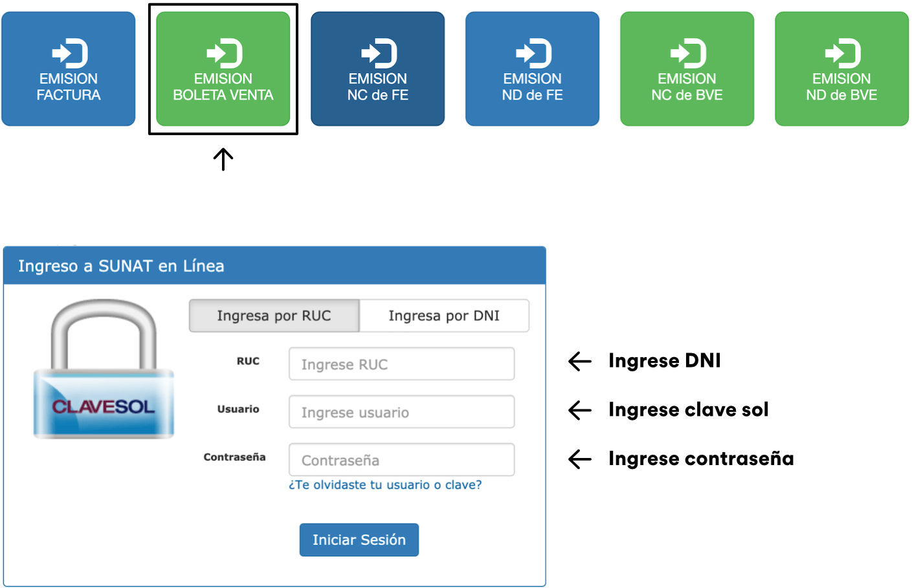Open the EMISION NC de FE label
912x588 pixels.
click(378, 87)
